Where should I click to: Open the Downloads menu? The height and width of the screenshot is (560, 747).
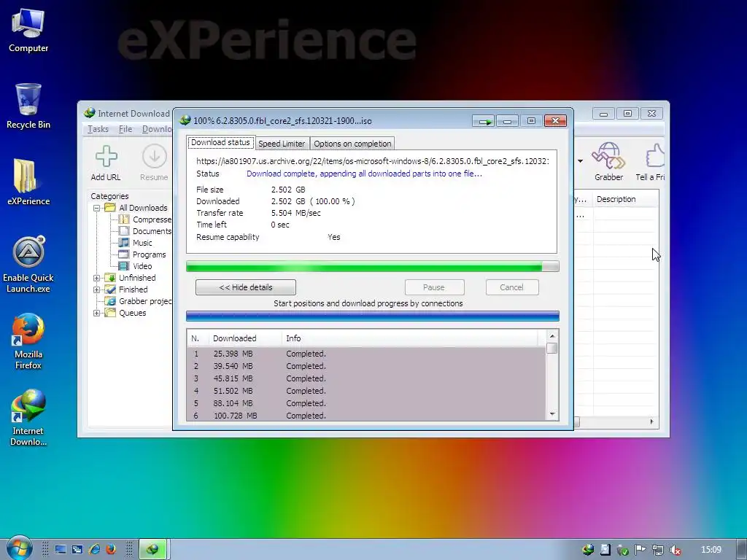157,129
